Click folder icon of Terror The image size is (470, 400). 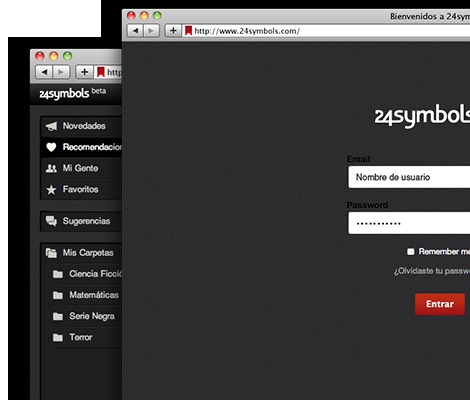pyautogui.click(x=58, y=338)
